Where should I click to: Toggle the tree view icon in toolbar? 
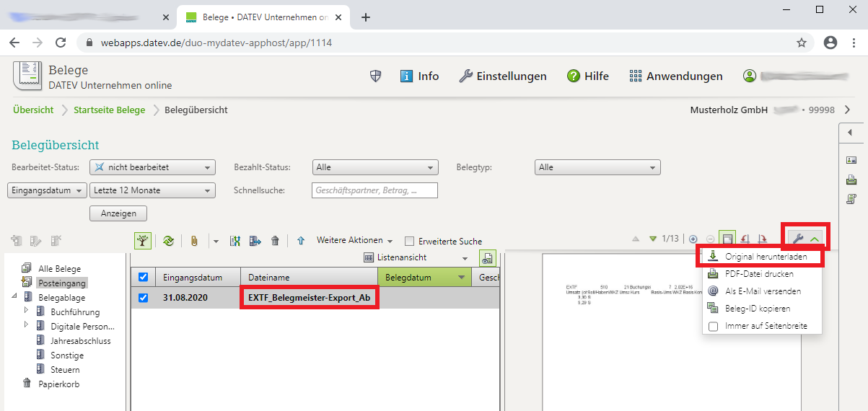(143, 241)
